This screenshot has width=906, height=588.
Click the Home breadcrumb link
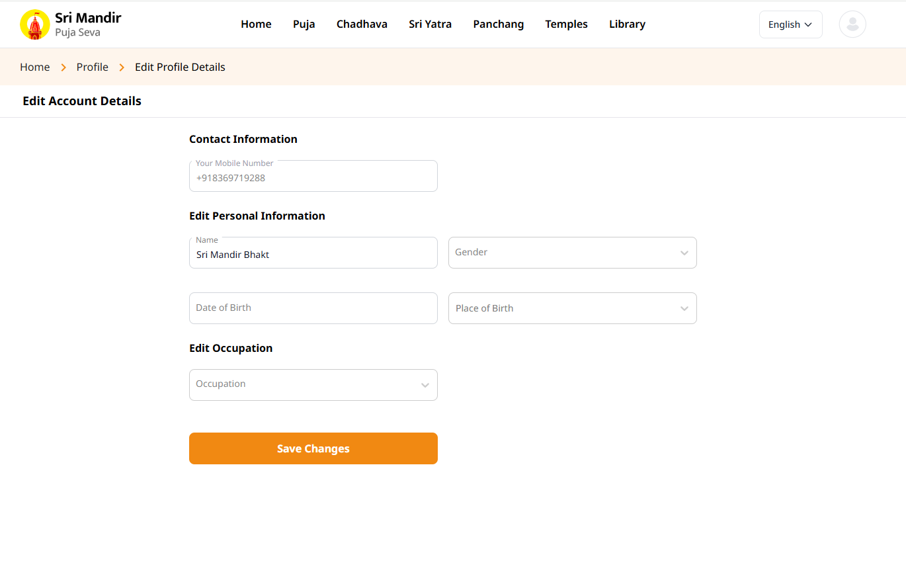[35, 67]
